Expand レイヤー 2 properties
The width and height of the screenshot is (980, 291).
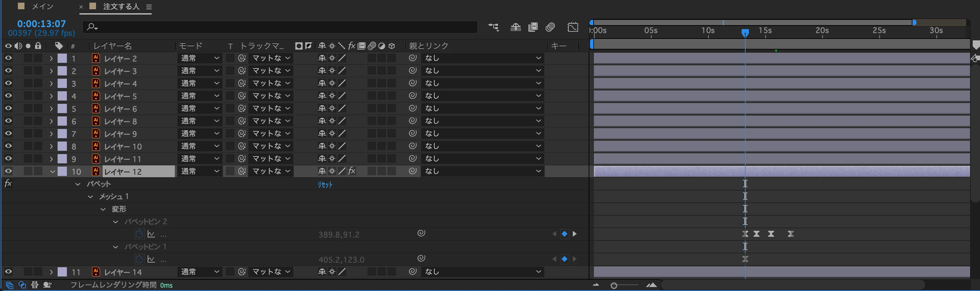click(x=51, y=59)
